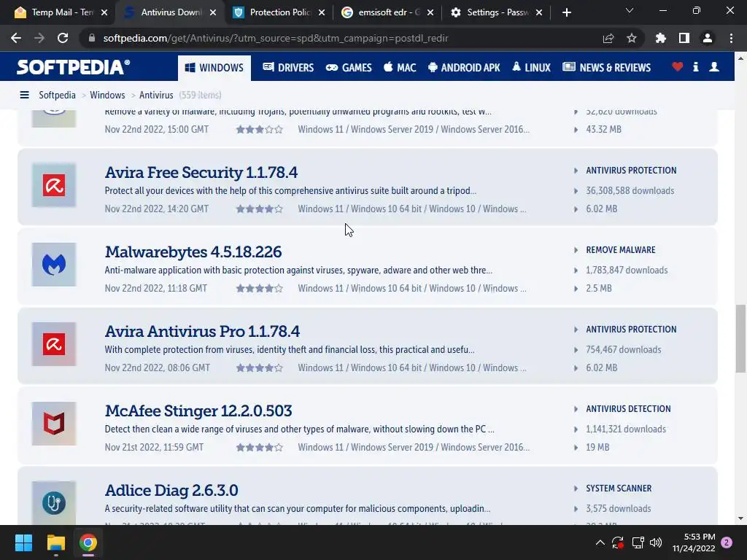Open the Windows Start menu
Screen dimensions: 747x560
point(23,542)
